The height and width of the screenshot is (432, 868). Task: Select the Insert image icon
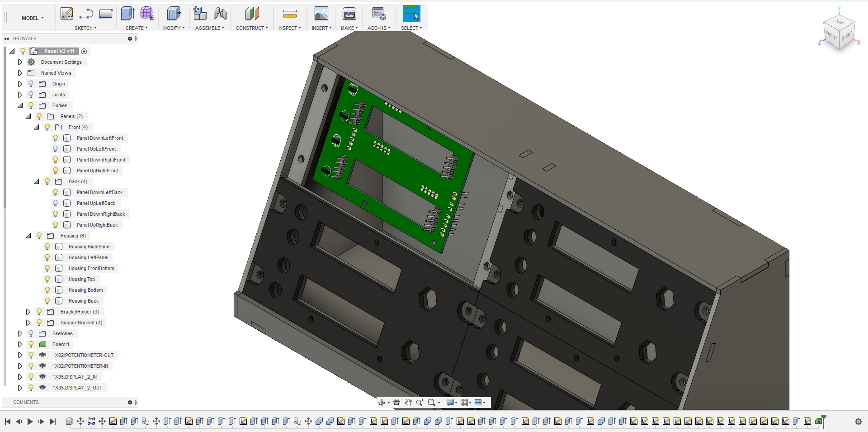pos(321,14)
